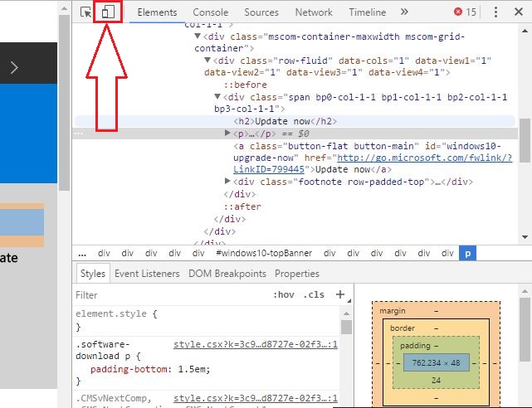Activate the inspect element picker icon
This screenshot has width=532, height=408.
[x=86, y=12]
